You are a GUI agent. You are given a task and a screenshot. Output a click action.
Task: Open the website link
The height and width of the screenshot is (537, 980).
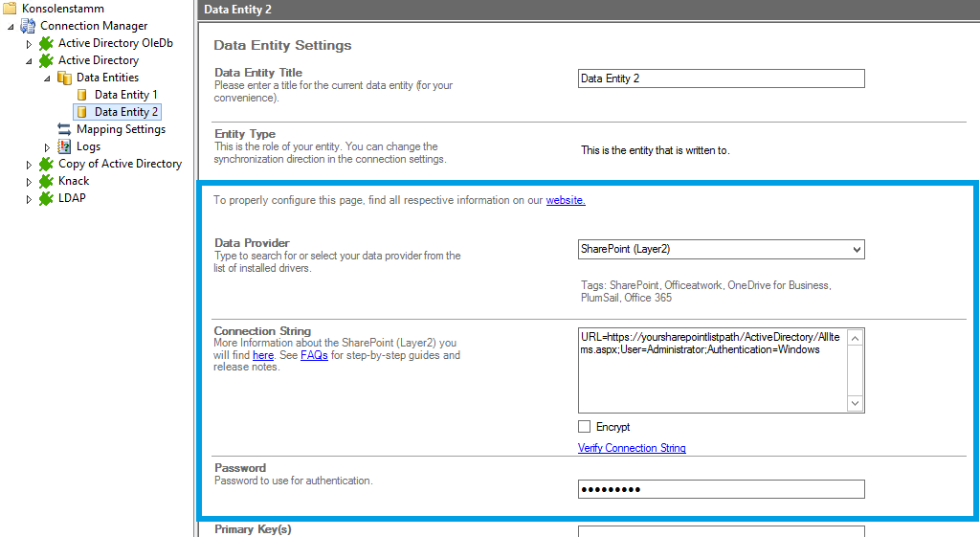pyautogui.click(x=565, y=200)
